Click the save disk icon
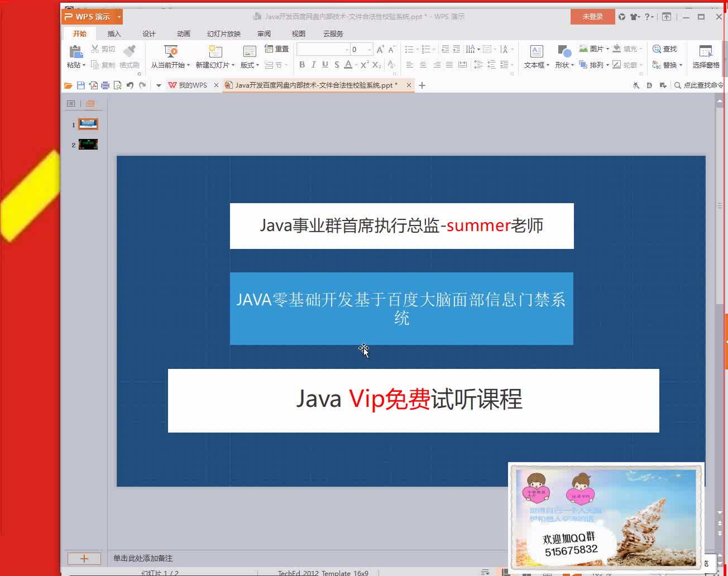 (x=81, y=85)
